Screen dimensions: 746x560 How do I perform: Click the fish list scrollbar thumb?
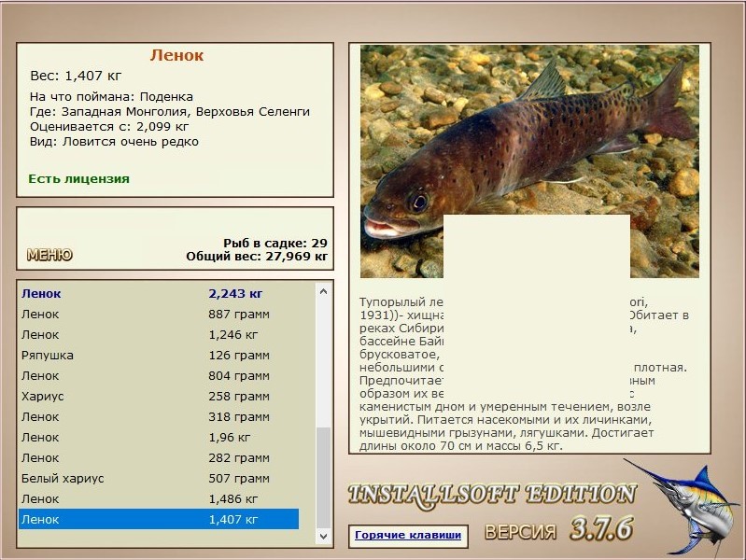tap(324, 477)
